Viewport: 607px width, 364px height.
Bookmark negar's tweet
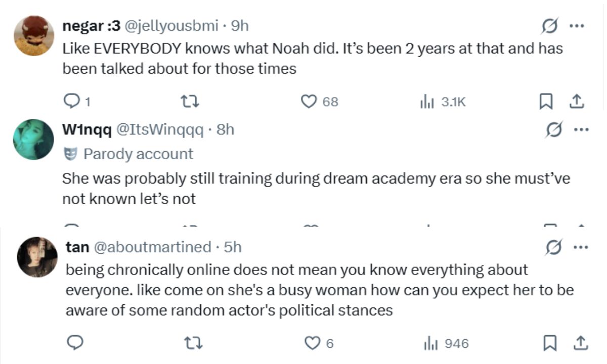pyautogui.click(x=545, y=102)
